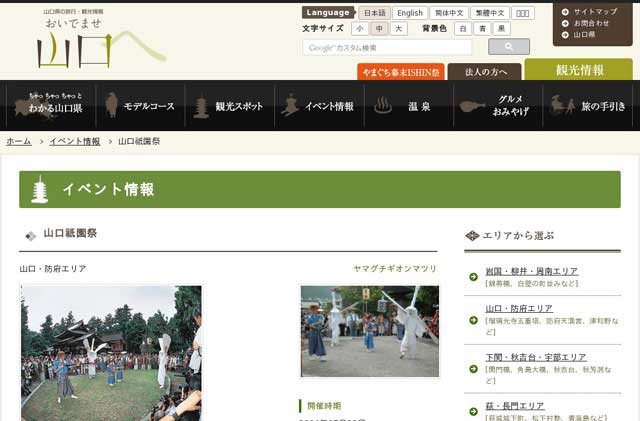
Task: Click arrow icon beside 岩国・柳井・周南エリア
Action: 473,277
